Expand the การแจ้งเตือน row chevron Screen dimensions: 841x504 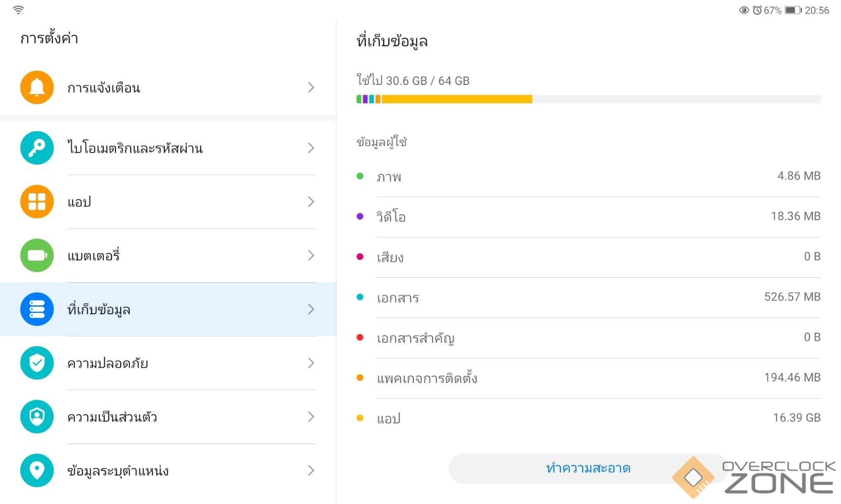[311, 87]
